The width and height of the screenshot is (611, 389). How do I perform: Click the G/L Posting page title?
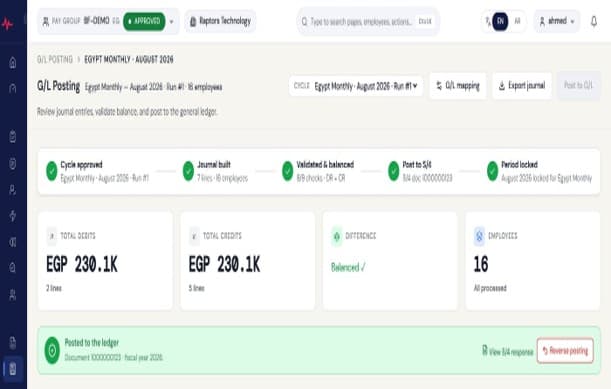pyautogui.click(x=58, y=86)
